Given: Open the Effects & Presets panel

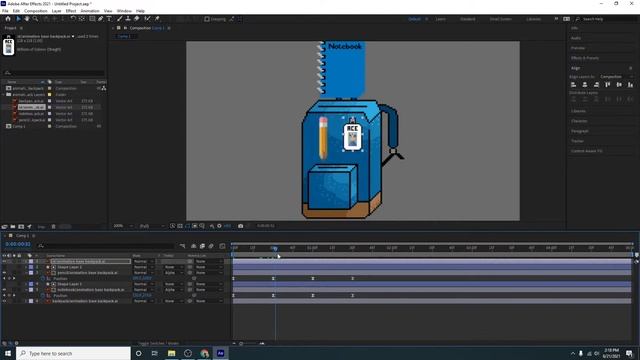Looking at the screenshot, I should [585, 58].
